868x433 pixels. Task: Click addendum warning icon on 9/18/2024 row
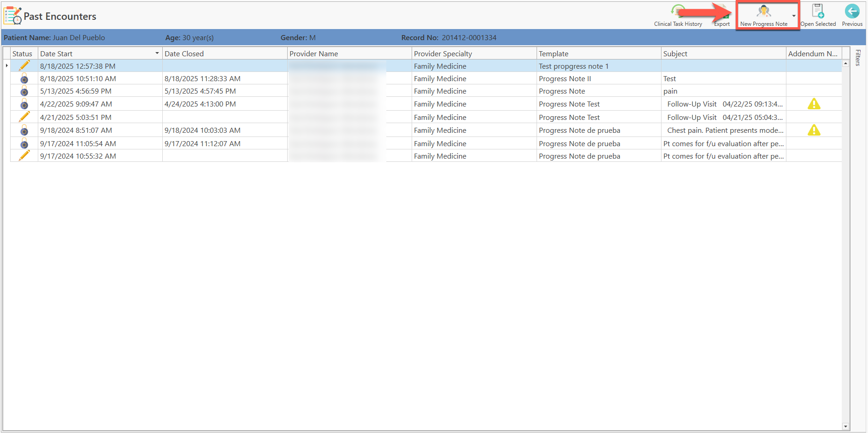814,130
